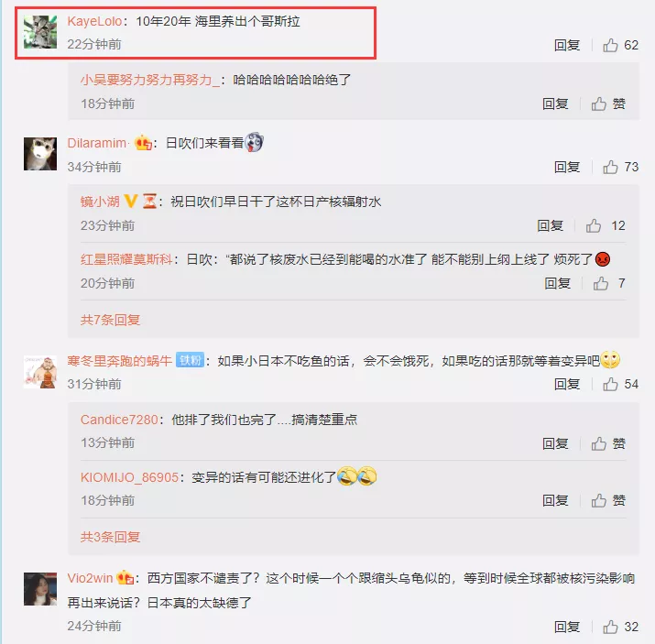
Task: Reply to KayeLolo's comment
Action: point(567,45)
